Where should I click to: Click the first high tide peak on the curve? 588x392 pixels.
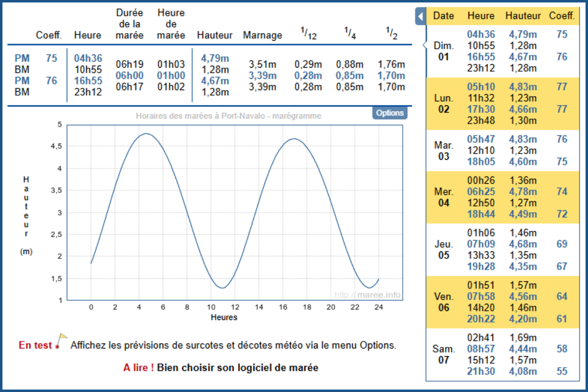146,133
